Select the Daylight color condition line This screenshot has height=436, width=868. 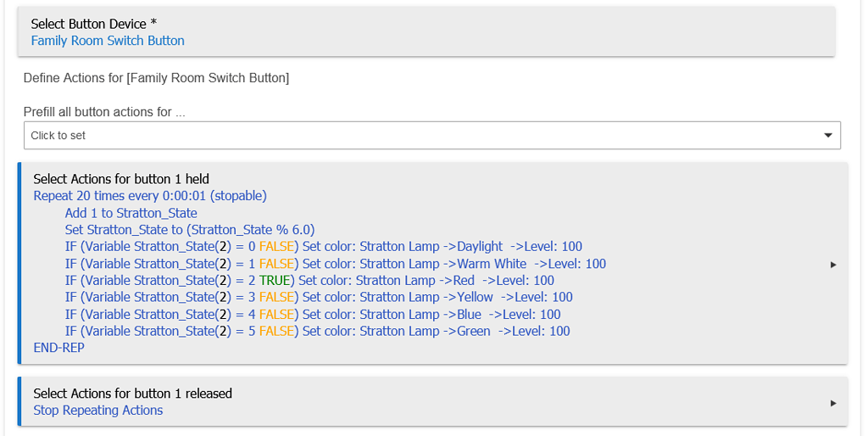(323, 247)
